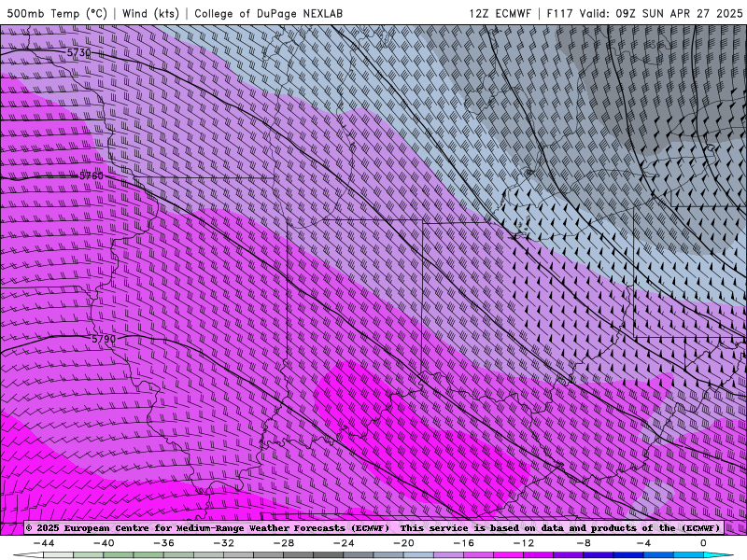
Task: Click the "© 2025 European Centre for Medium-Range Weather Forecasts" notice
Action: [207, 528]
